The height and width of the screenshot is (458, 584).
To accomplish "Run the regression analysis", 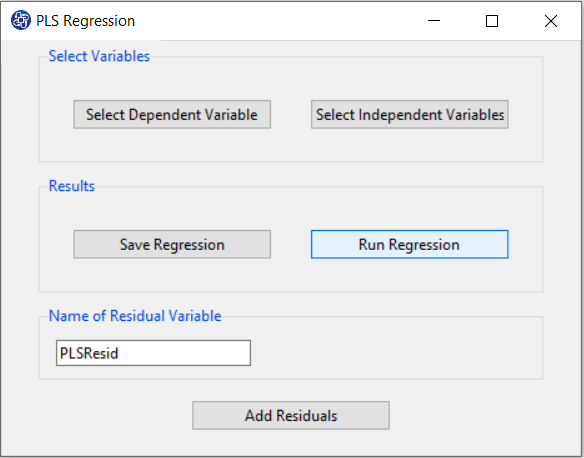I will pos(410,244).
